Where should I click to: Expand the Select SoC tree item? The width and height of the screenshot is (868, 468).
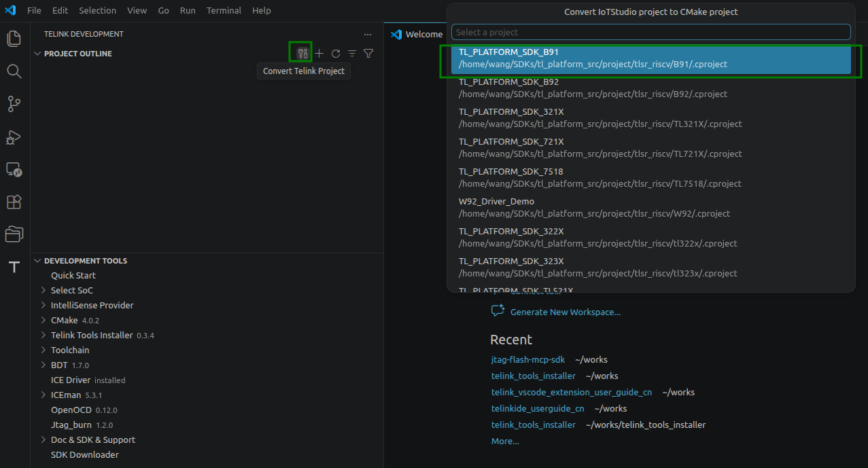click(x=44, y=290)
